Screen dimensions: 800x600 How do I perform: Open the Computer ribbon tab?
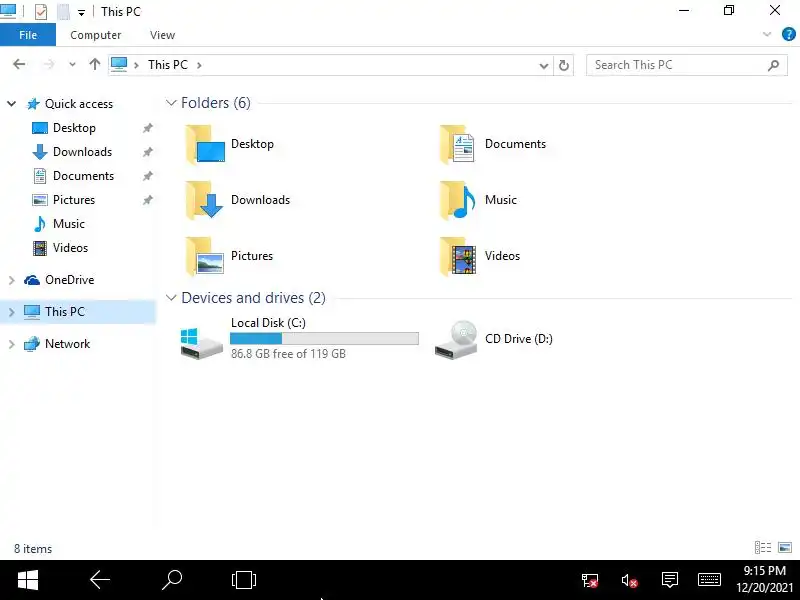(95, 35)
